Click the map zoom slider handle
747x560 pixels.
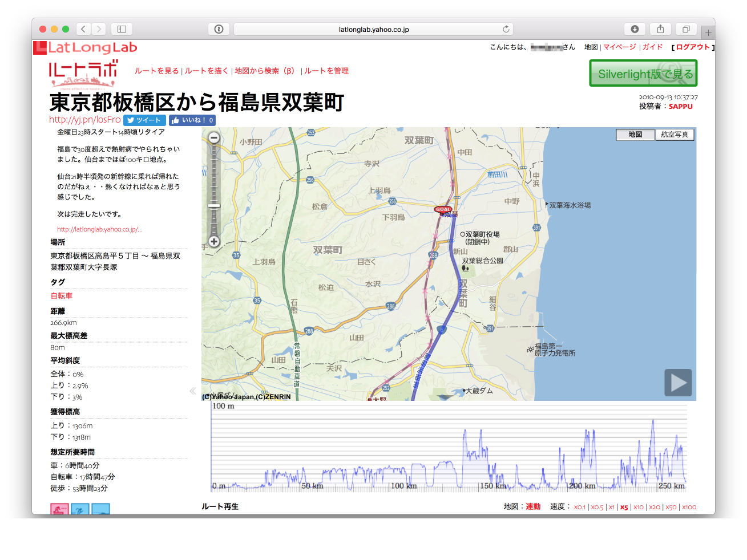[x=214, y=205]
